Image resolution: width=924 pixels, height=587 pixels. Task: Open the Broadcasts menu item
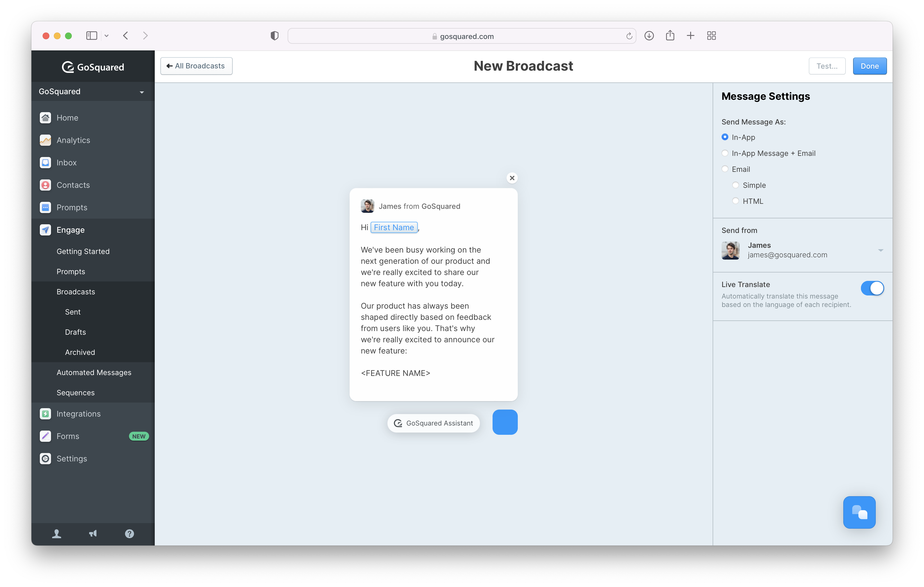tap(76, 292)
